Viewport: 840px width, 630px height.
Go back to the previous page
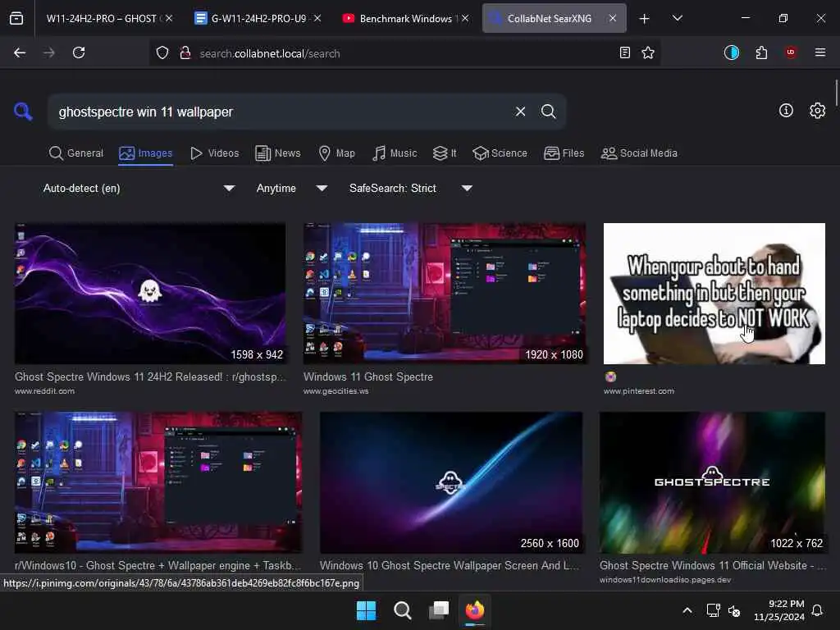(20, 52)
